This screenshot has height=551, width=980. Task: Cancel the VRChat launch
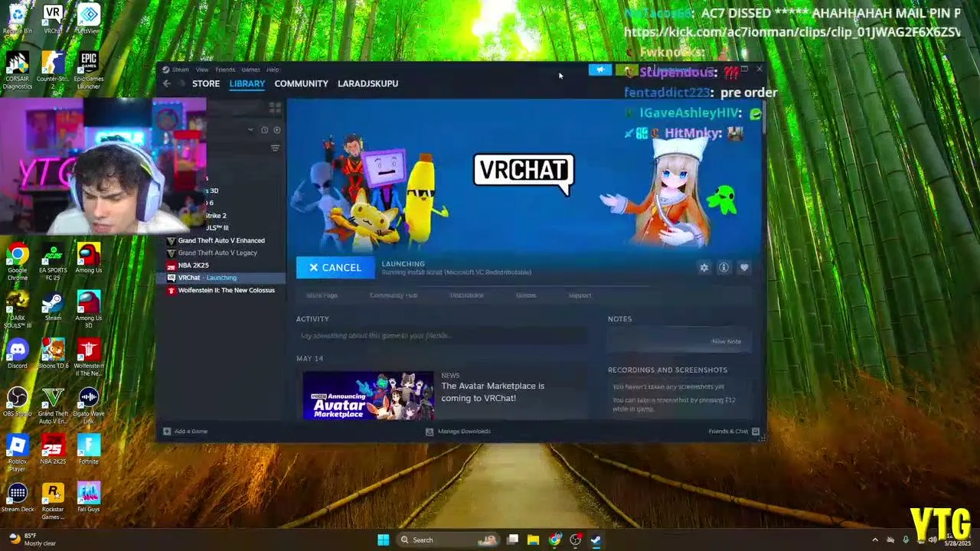coord(335,268)
